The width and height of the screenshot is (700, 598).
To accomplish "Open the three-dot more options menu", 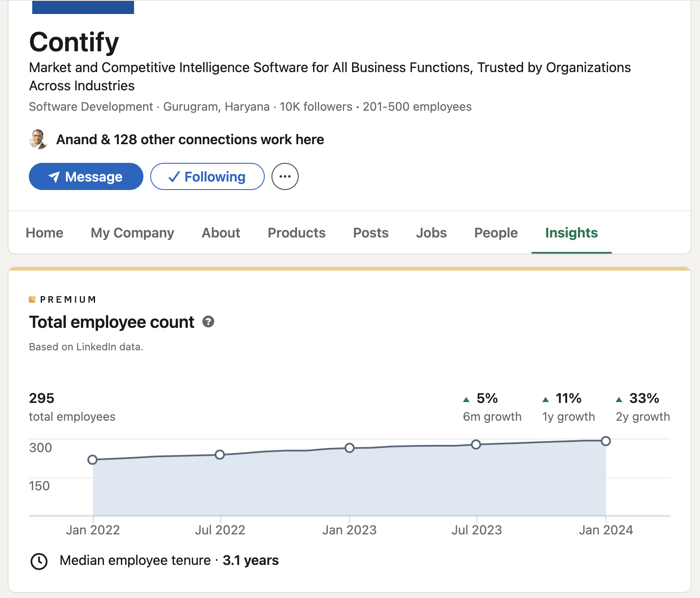I will coord(285,176).
